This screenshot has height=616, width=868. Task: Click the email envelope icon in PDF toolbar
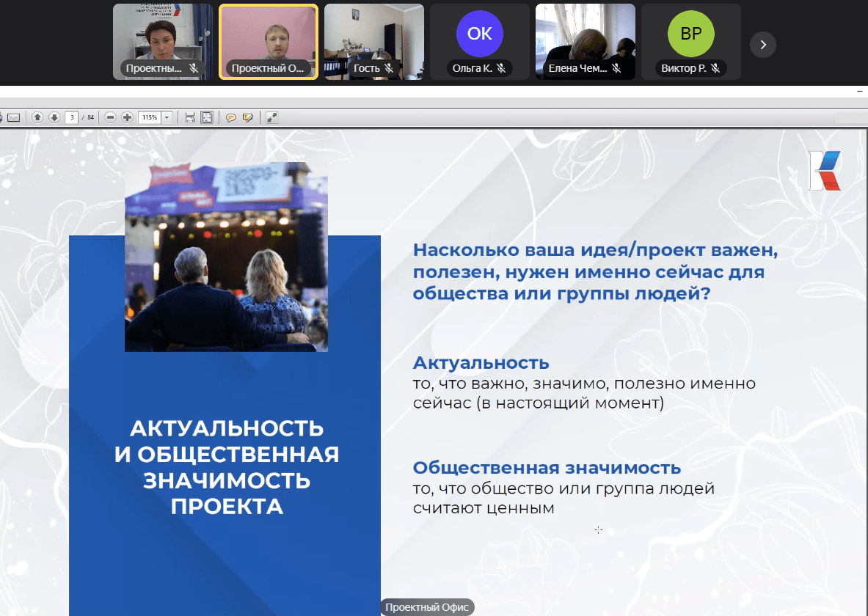point(14,117)
